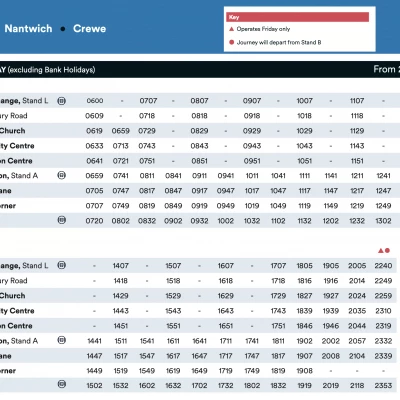Select the Crewe heading

pyautogui.click(x=89, y=29)
